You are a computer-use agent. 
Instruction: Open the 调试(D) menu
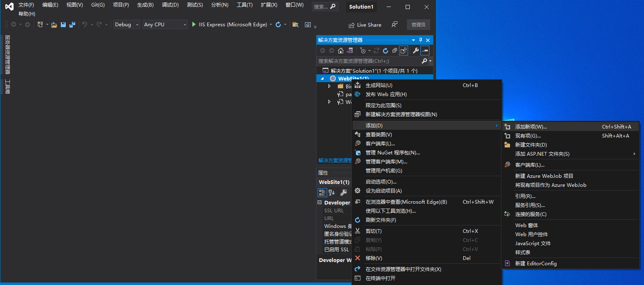coord(170,5)
